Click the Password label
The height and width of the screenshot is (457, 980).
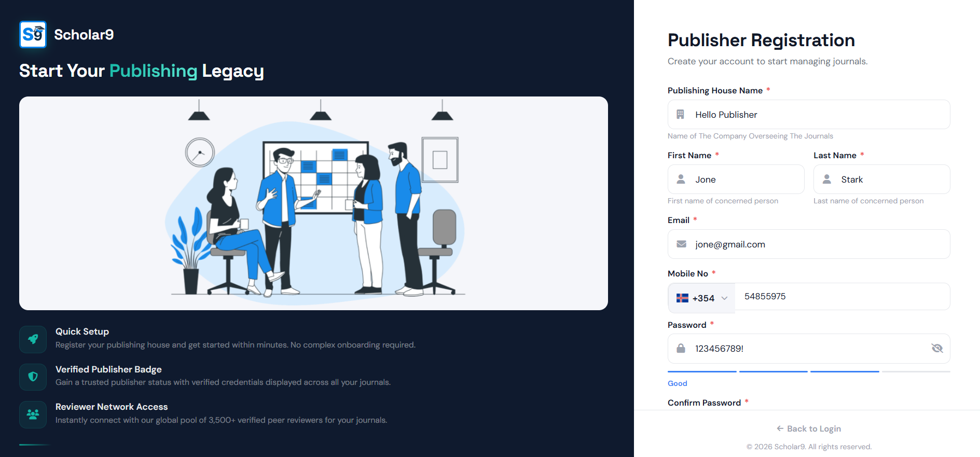[x=687, y=325]
